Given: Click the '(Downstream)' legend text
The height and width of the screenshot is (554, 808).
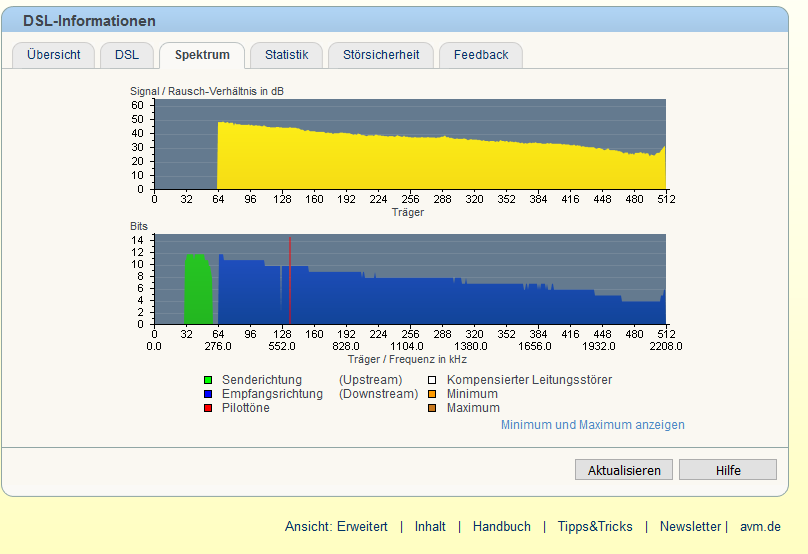Looking at the screenshot, I should [x=378, y=394].
